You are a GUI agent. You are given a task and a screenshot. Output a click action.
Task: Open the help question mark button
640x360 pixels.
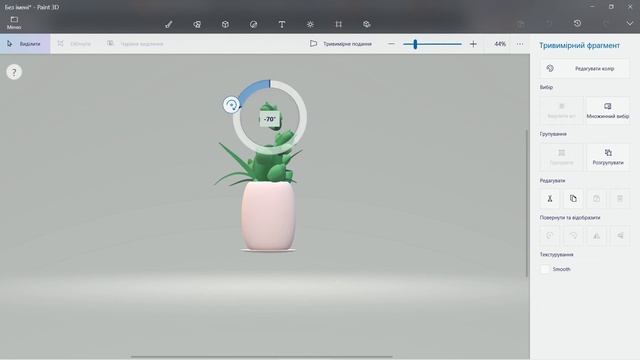coord(14,72)
